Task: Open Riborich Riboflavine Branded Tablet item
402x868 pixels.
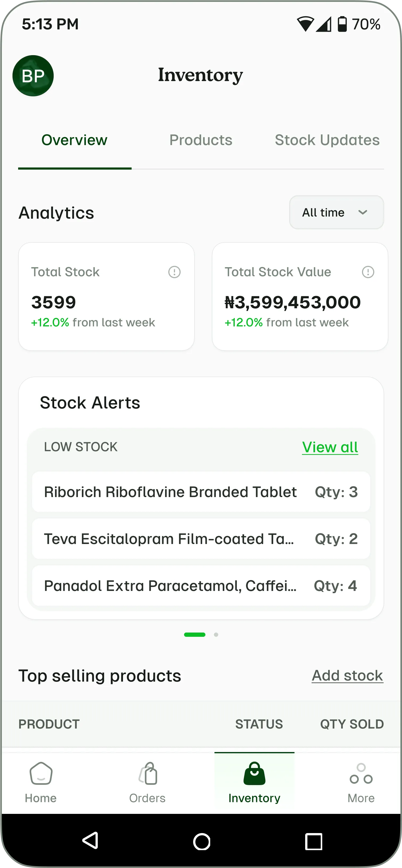Action: (201, 492)
